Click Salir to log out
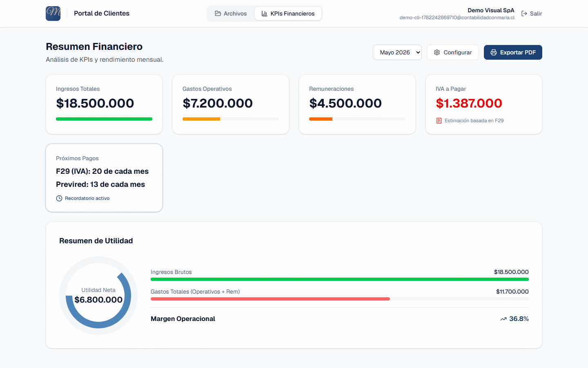Screen dimensions: 588x368 tap(532, 13)
